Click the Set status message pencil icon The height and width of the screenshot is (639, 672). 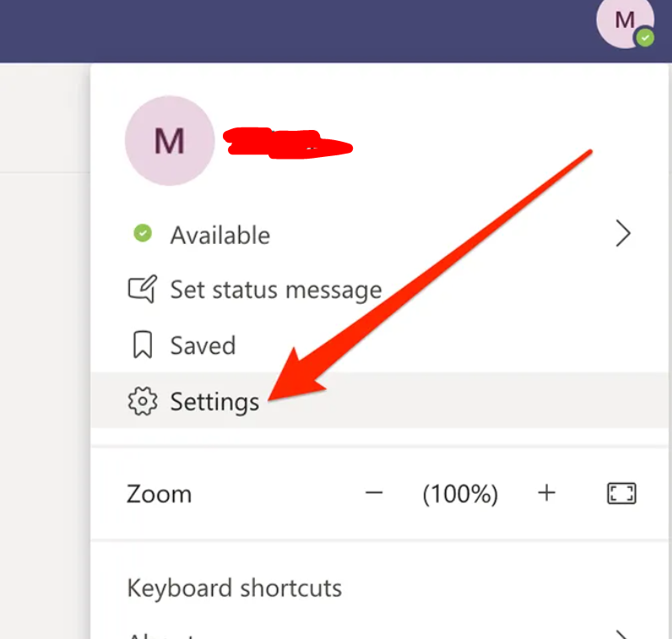[142, 290]
